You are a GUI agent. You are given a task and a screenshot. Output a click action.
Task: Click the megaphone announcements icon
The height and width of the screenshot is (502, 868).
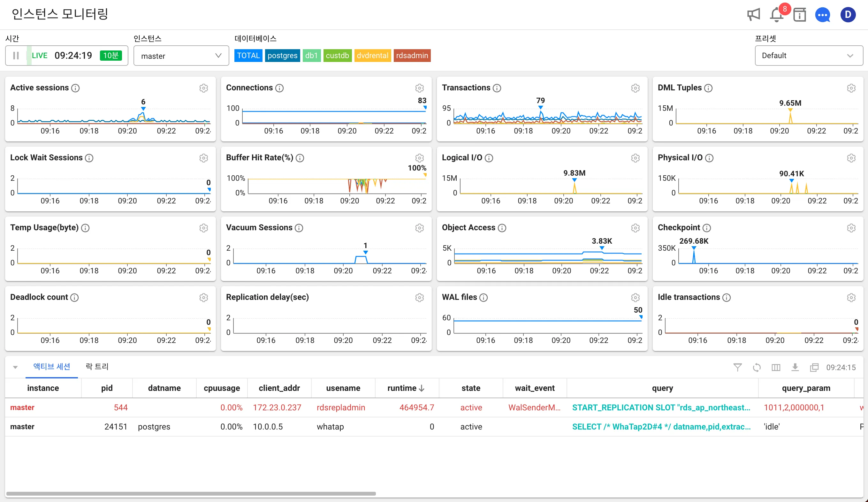point(753,15)
